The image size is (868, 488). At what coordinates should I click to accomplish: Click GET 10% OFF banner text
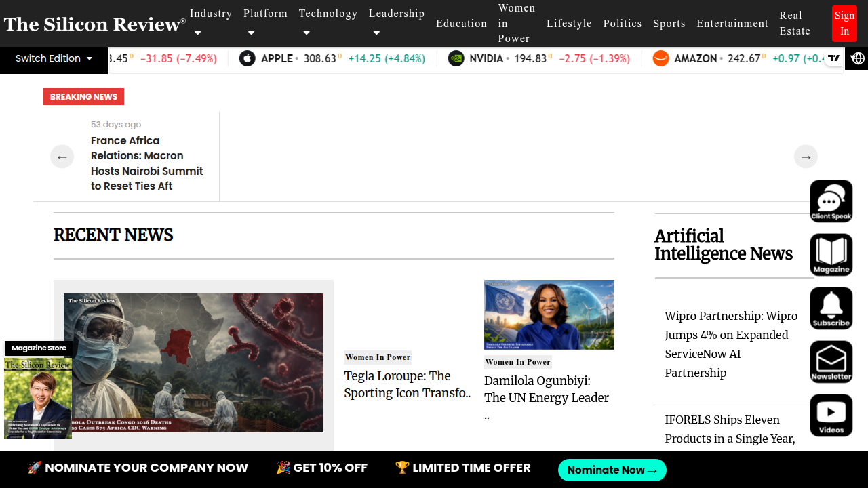(x=330, y=468)
